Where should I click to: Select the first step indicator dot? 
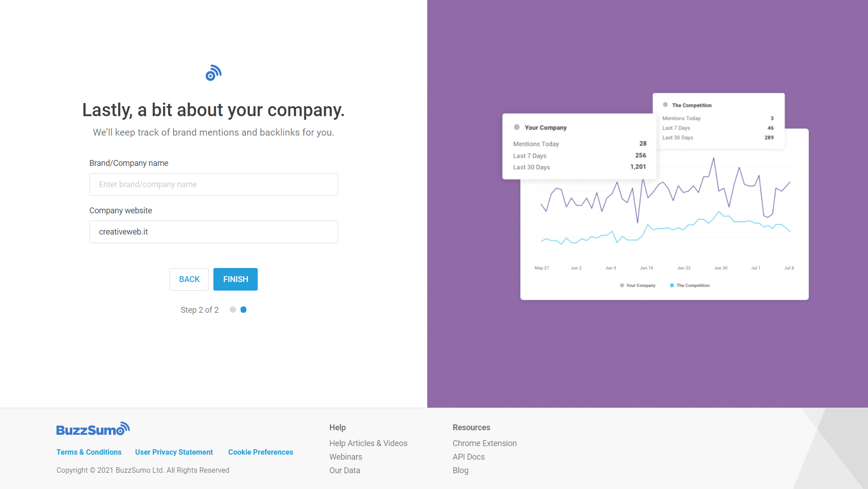pos(233,310)
